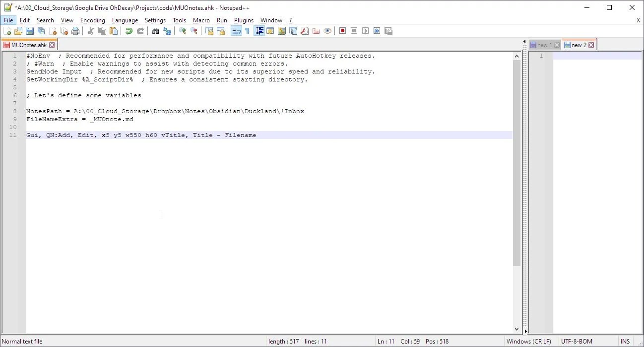Open the Print icon
The image size is (644, 347).
pos(75,31)
